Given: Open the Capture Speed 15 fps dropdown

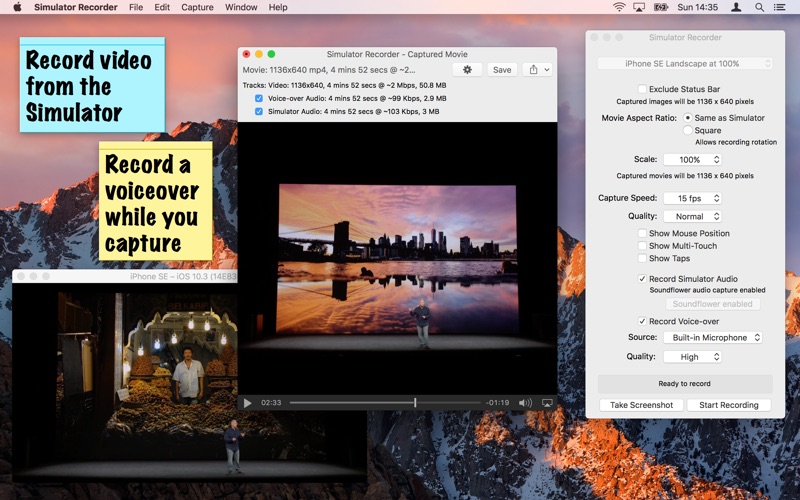Looking at the screenshot, I should pos(692,198).
